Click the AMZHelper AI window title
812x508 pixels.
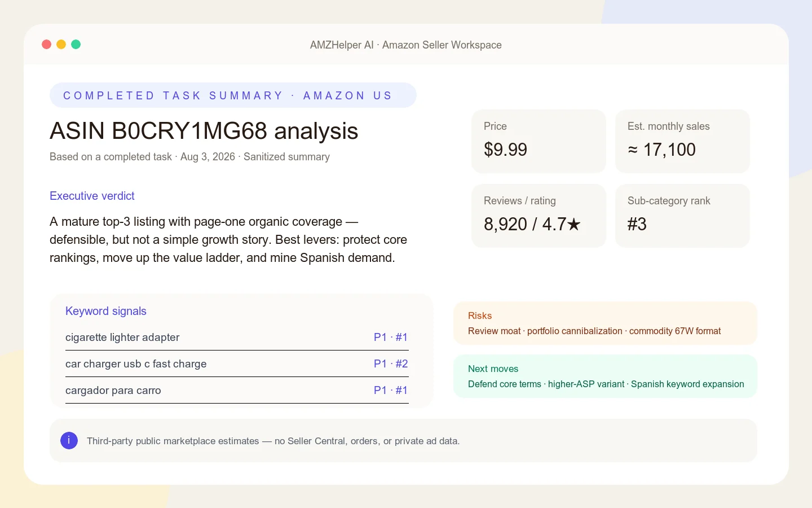tap(406, 45)
